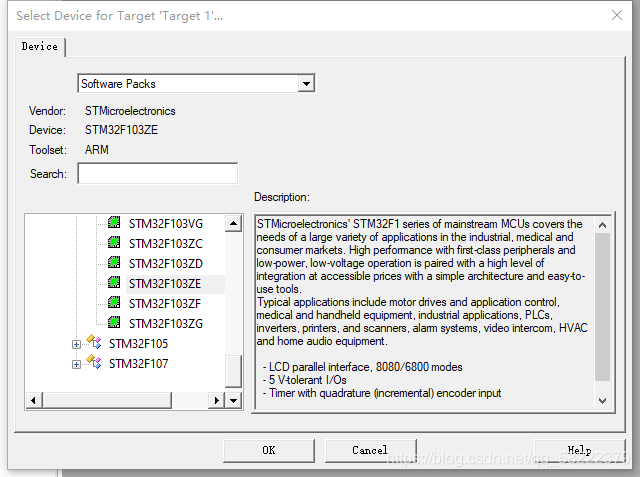Expand the STM32F105 tree node

76,344
